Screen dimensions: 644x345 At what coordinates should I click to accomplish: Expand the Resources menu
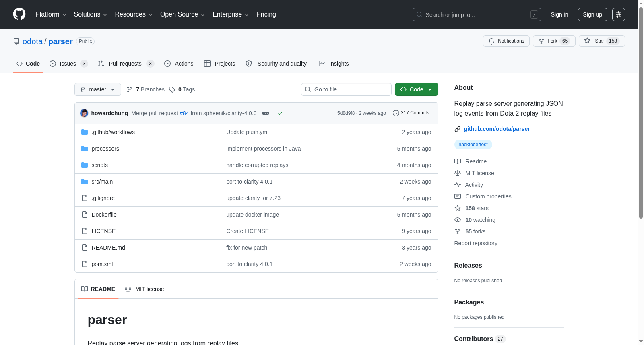[134, 14]
